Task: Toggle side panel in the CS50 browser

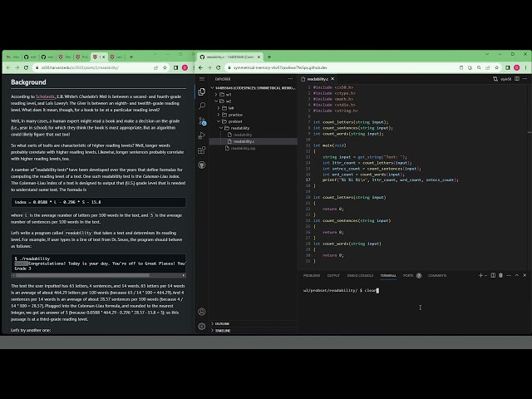Action: pyautogui.click(x=175, y=67)
